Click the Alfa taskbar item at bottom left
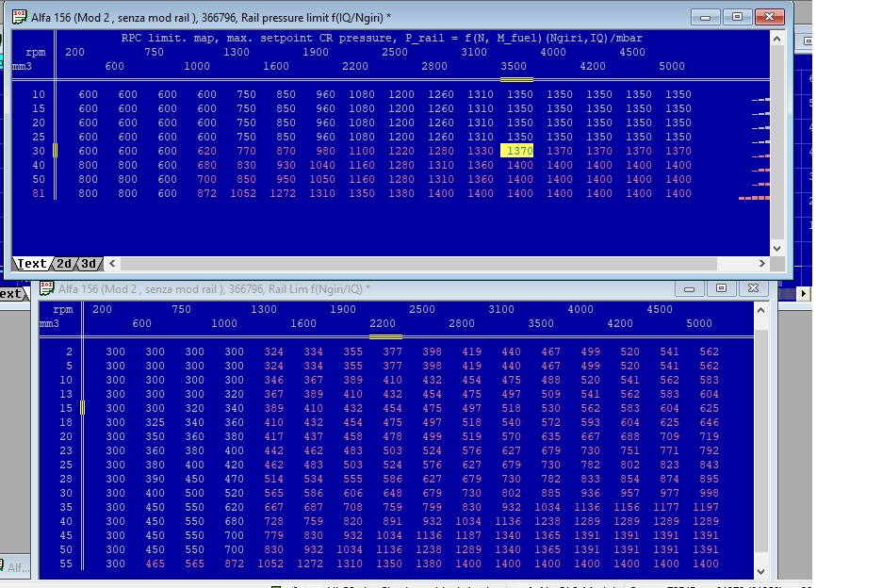 point(16,567)
